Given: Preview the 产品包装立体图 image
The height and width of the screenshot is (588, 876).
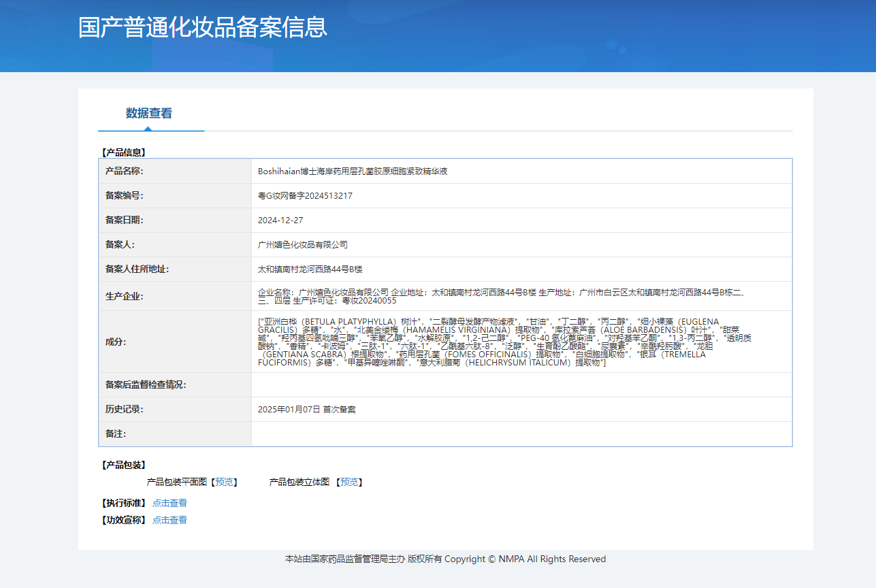Looking at the screenshot, I should pyautogui.click(x=349, y=482).
